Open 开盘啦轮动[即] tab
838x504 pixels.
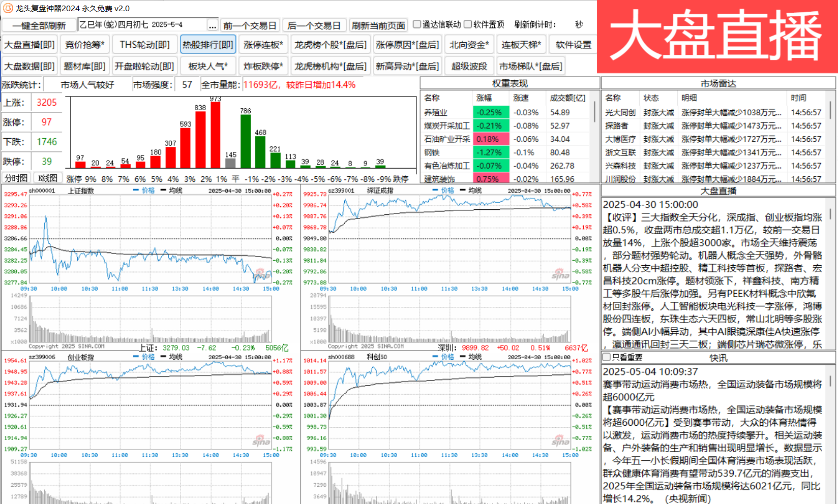pos(144,67)
